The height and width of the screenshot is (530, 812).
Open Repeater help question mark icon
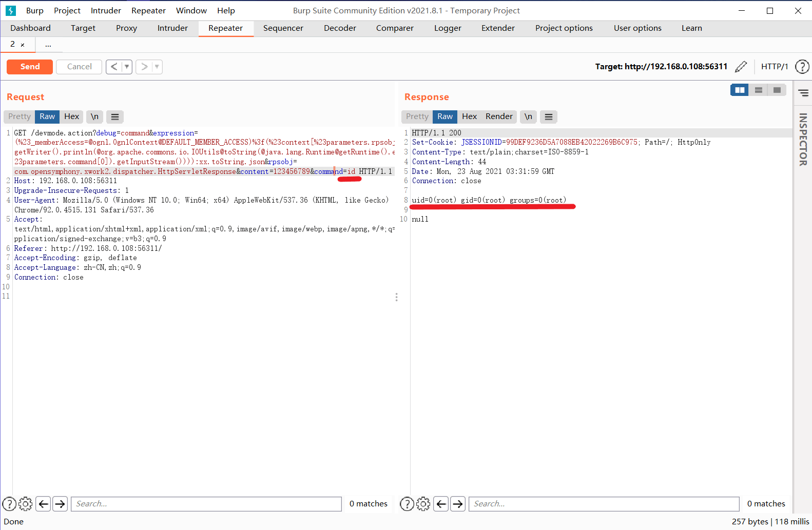[x=802, y=67]
